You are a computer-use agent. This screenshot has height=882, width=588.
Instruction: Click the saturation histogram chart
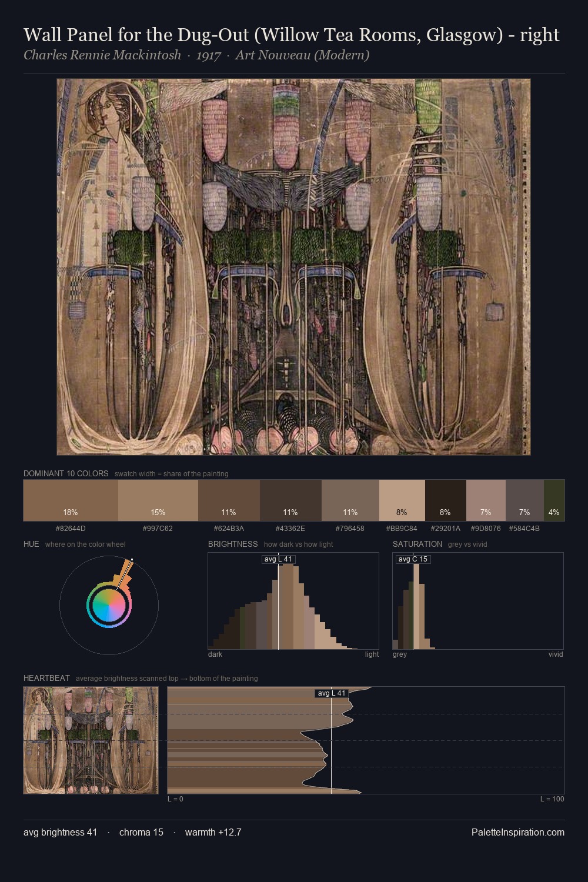478,601
